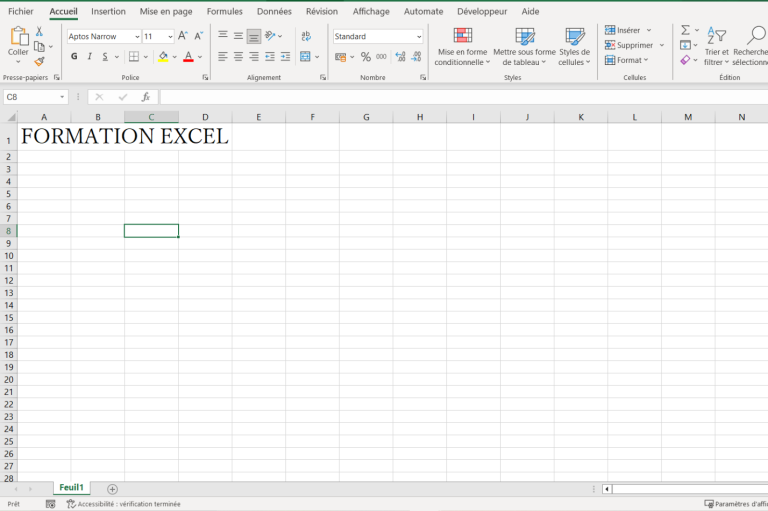Toggle italic I formatting
The height and width of the screenshot is (511, 768).
[90, 57]
